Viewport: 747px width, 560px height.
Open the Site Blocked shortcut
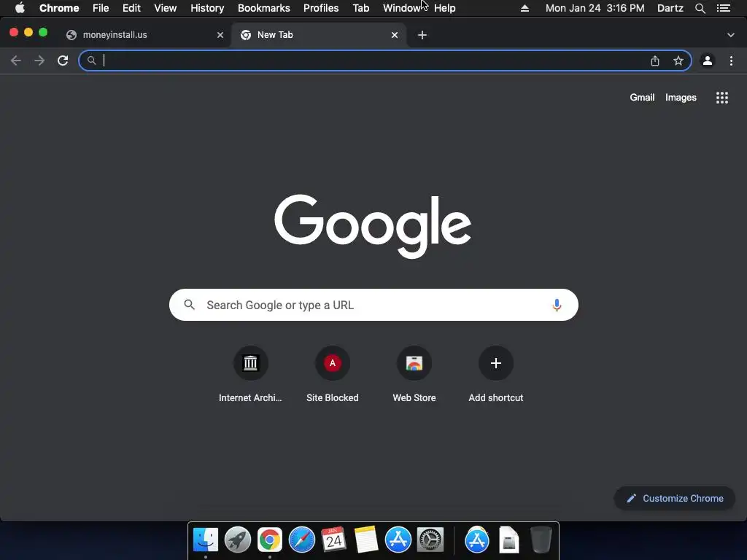point(333,375)
